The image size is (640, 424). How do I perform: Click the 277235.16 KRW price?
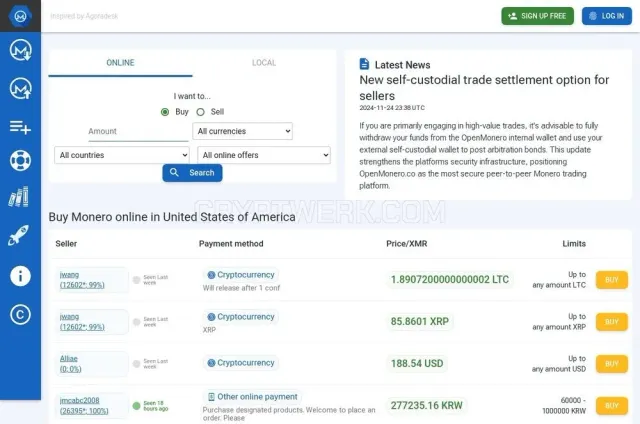click(427, 406)
